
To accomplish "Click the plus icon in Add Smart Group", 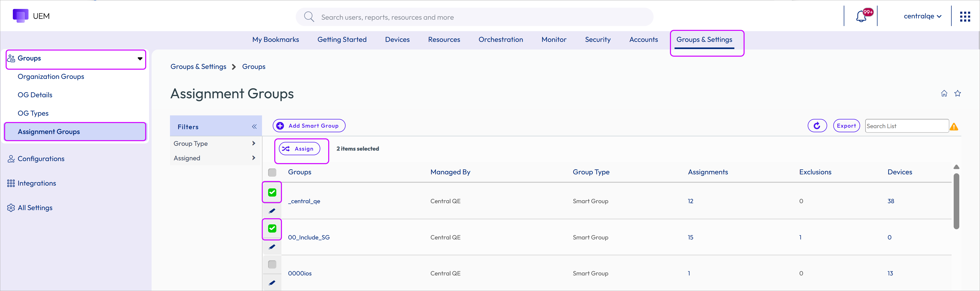I will click(280, 126).
